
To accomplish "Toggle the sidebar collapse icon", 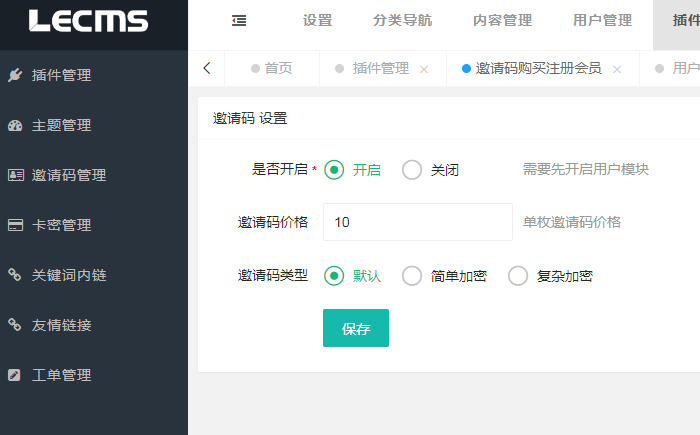I will tap(239, 20).
